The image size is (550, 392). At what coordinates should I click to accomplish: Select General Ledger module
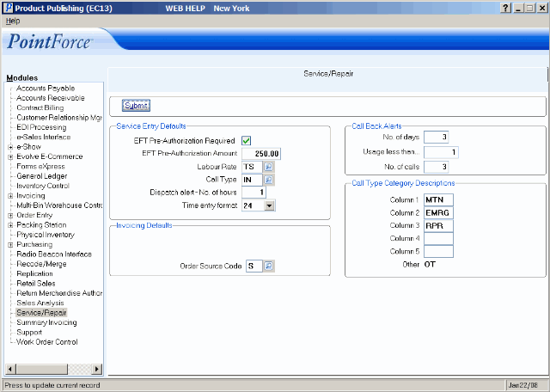tap(42, 176)
